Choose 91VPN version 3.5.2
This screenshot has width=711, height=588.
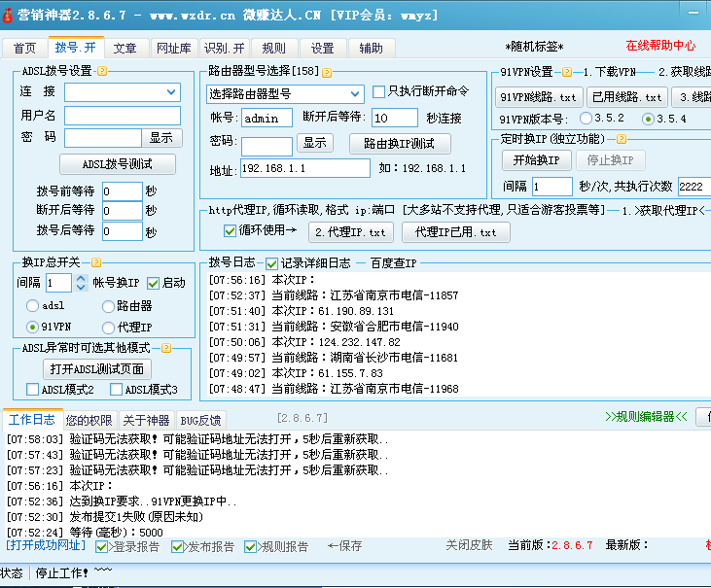(586, 119)
